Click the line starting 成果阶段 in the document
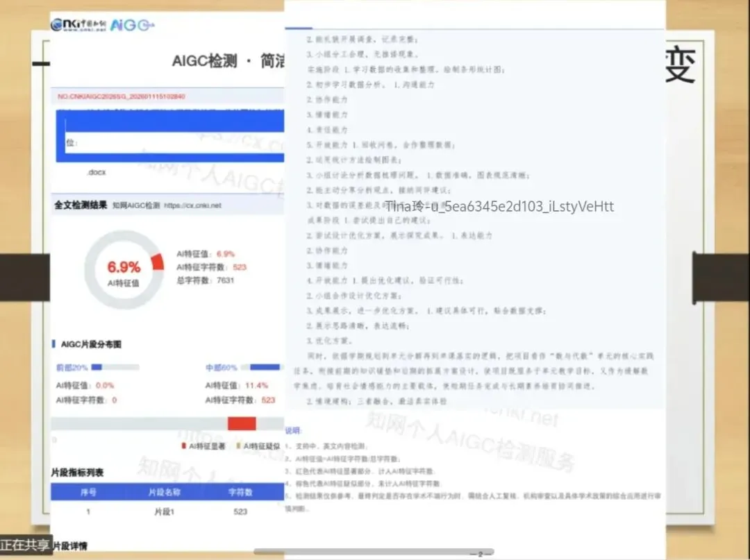Screen dimensions: 750x560 (x=369, y=220)
